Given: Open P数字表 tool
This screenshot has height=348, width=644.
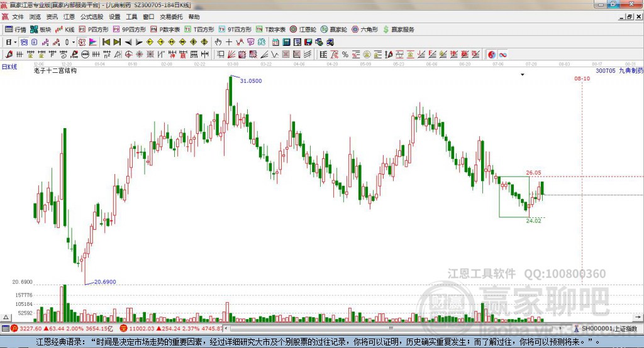Looking at the screenshot, I should point(165,29).
